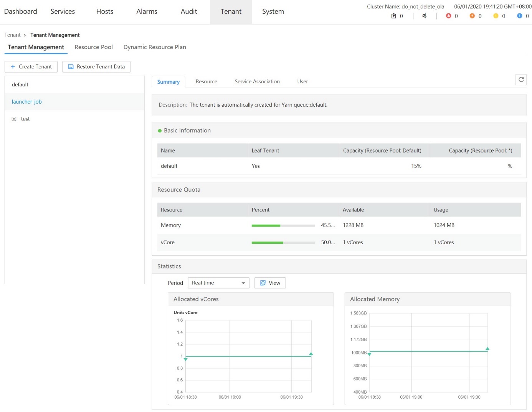Click the Cluster Name do_not_delete_ola text
The image size is (532, 412).
coord(405,7)
